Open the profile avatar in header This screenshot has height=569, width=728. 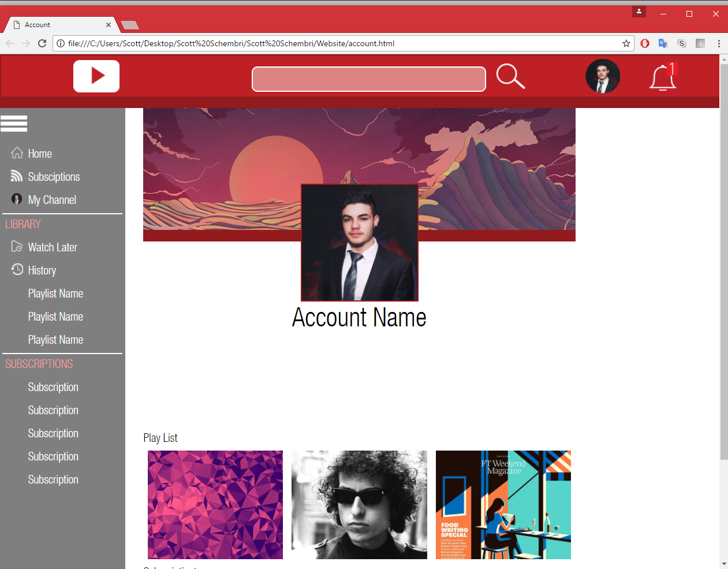click(x=603, y=76)
